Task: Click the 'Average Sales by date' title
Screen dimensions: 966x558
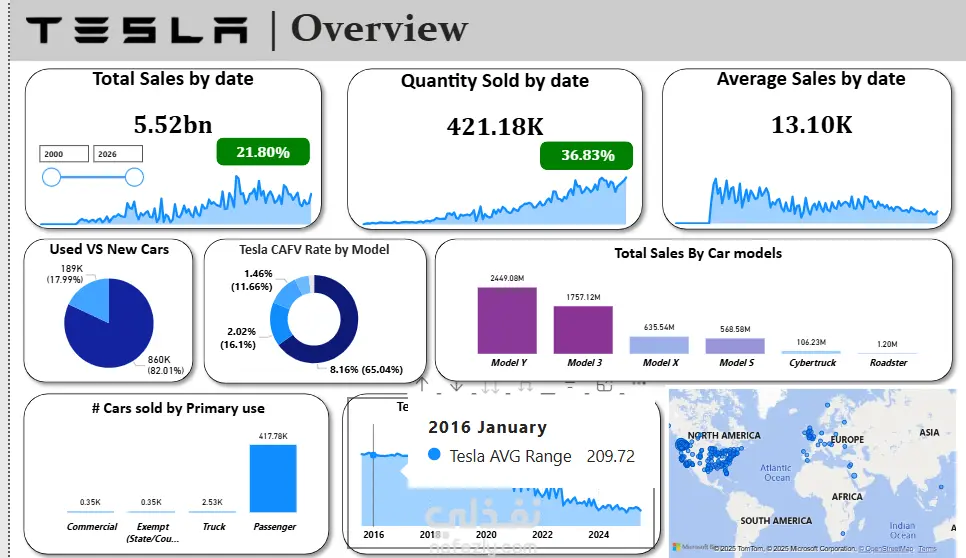Action: 811,79
